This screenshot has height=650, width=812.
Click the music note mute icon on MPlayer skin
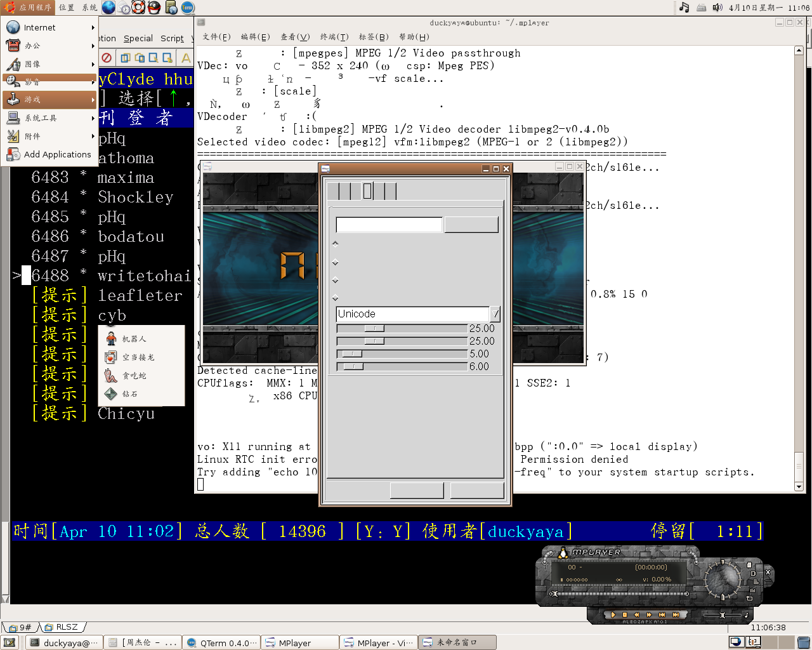click(x=747, y=614)
